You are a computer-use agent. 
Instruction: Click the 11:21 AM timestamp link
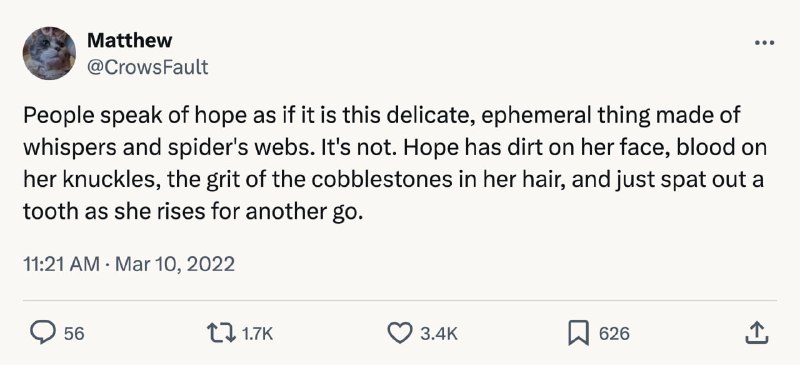pyautogui.click(x=61, y=264)
